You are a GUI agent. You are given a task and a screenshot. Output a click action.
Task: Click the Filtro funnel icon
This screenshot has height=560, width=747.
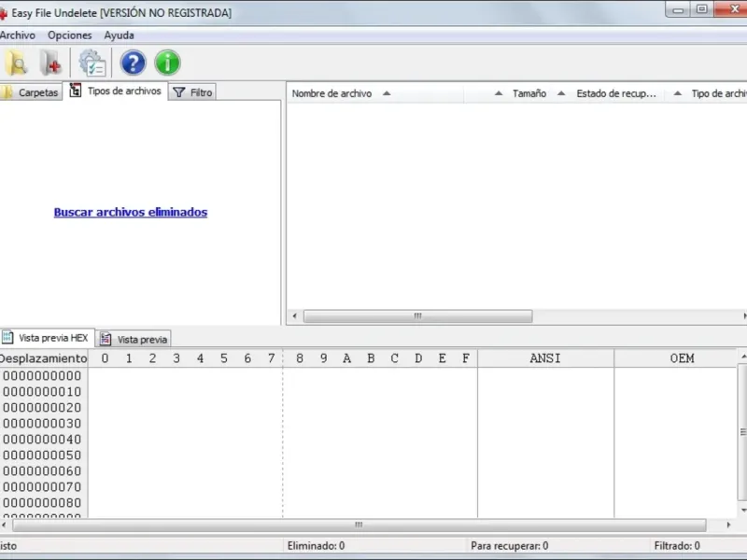pyautogui.click(x=178, y=92)
